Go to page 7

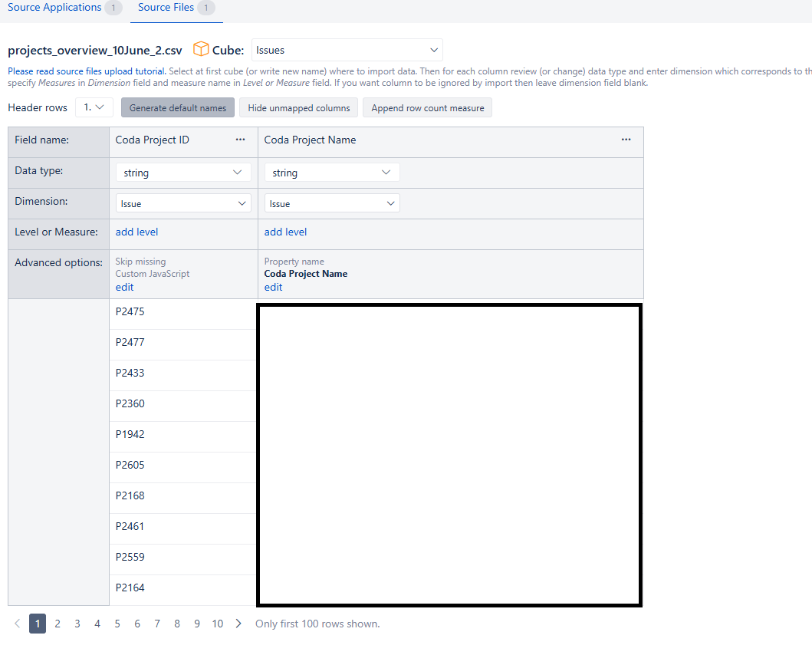coord(157,624)
